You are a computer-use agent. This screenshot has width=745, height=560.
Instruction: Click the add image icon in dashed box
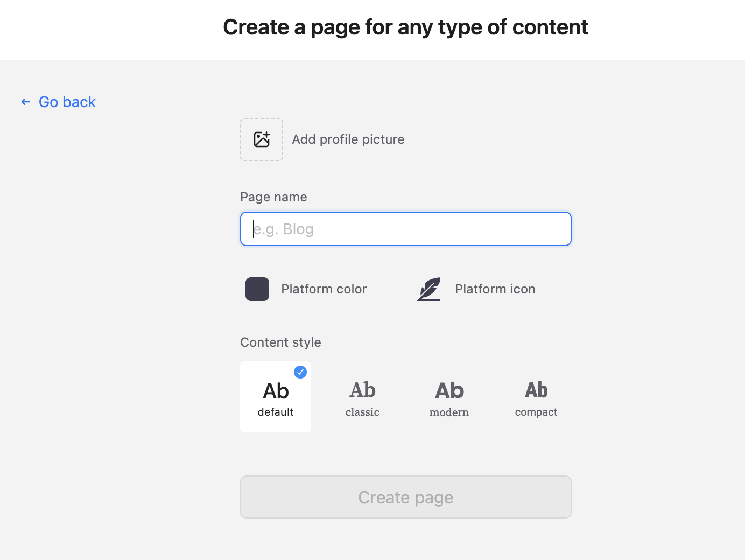pos(262,139)
